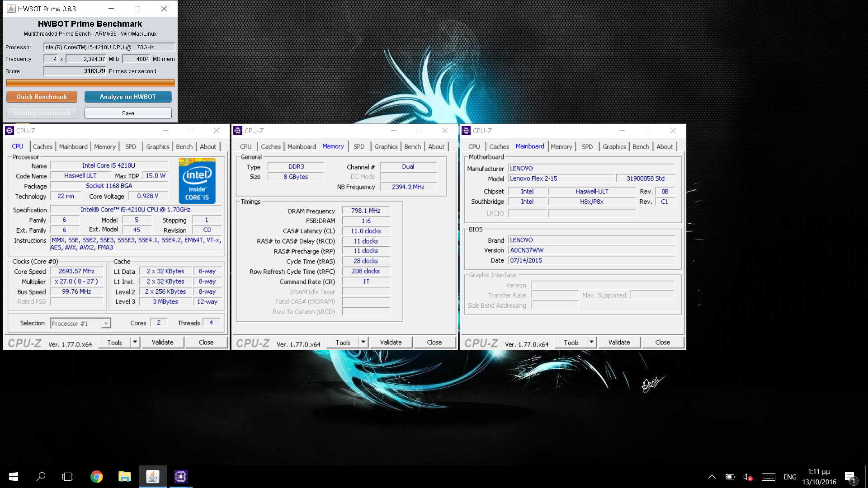Screen dimensions: 868x488
Task: Click Validate in Memory CPU-Z window
Action: [x=391, y=343]
